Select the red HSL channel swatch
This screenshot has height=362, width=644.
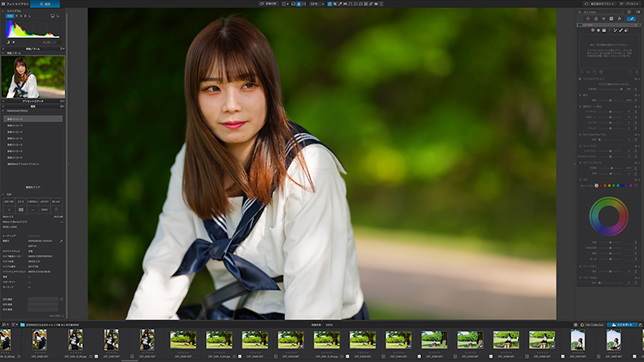click(601, 186)
